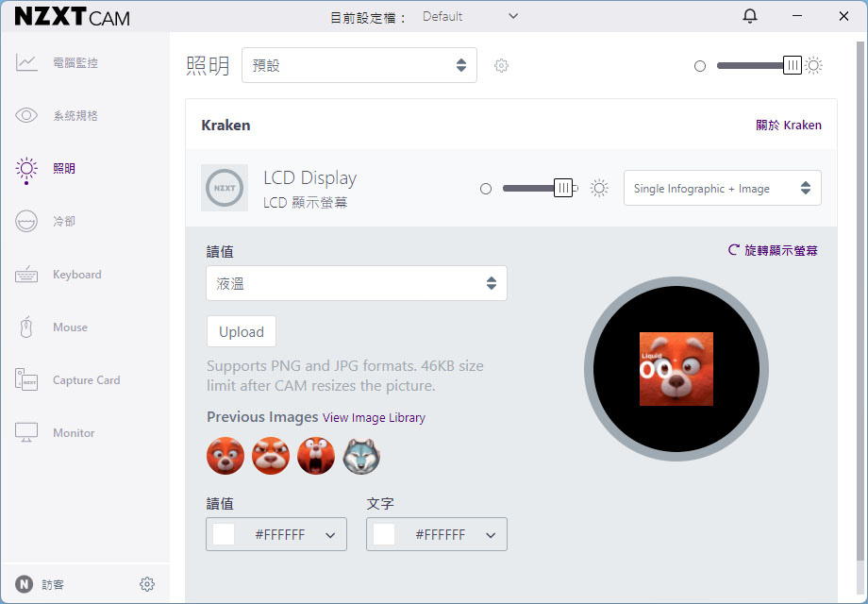Viewport: 868px width, 604px height.
Task: Set global brightness to maximum sun icon
Action: (x=813, y=65)
